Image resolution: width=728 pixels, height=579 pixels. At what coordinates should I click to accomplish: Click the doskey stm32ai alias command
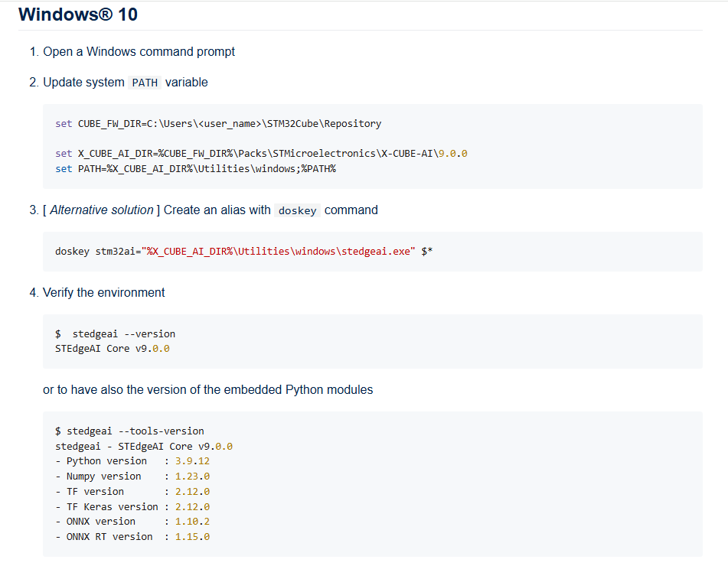click(244, 251)
